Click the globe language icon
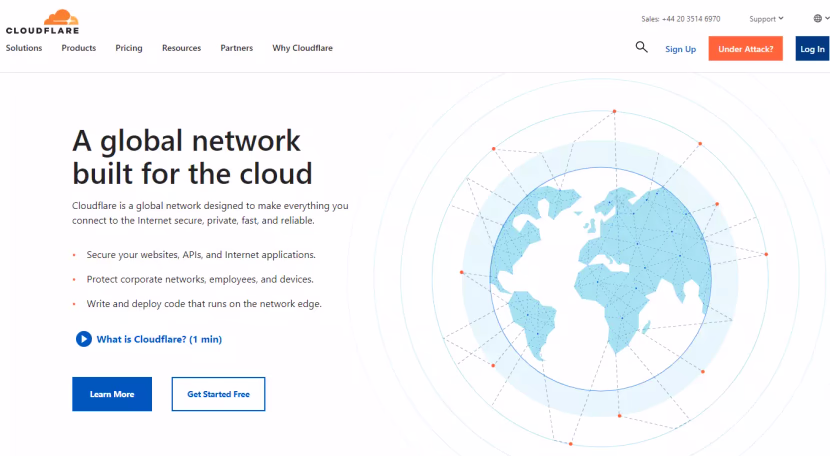Image resolution: width=830 pixels, height=456 pixels. click(818, 19)
